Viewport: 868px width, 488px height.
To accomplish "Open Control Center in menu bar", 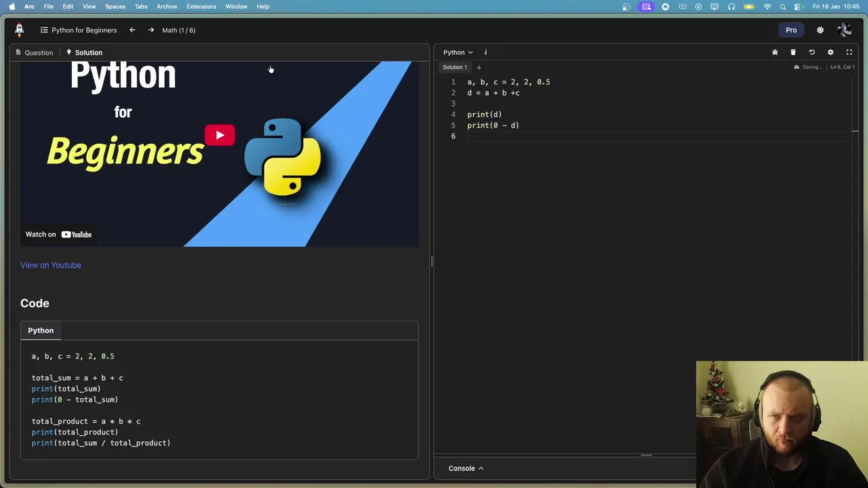I will coord(798,7).
